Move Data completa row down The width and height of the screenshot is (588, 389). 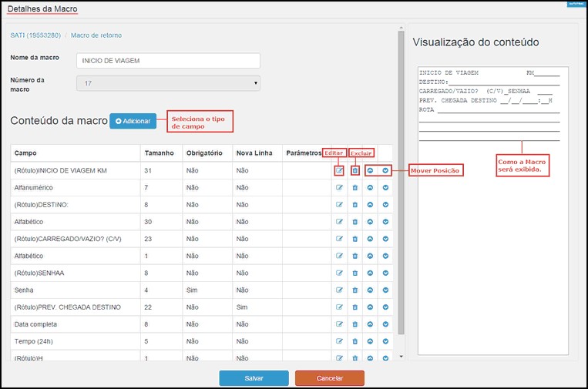(x=385, y=324)
